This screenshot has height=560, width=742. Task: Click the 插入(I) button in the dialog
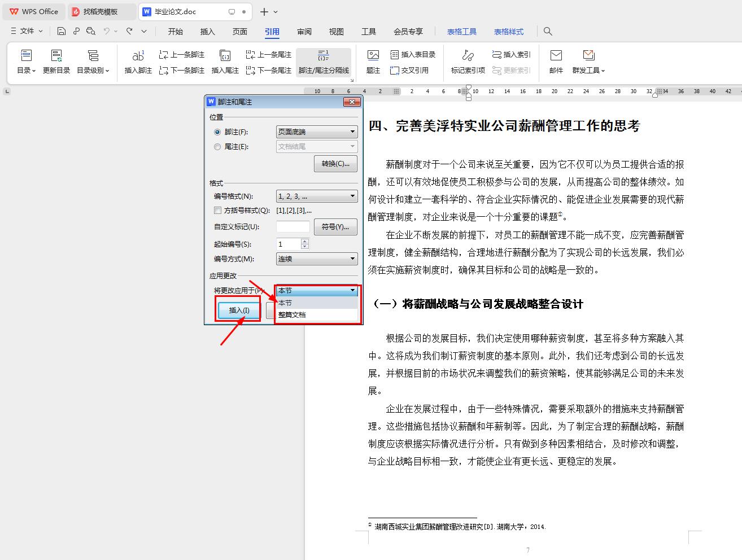coord(238,310)
